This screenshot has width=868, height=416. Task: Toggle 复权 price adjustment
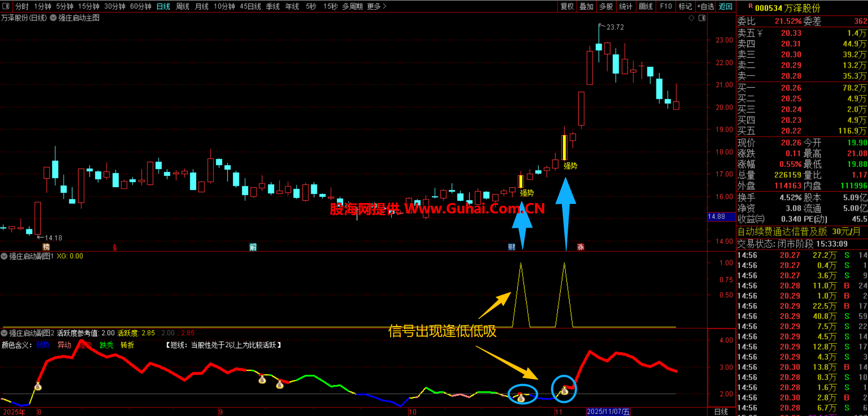coord(567,6)
